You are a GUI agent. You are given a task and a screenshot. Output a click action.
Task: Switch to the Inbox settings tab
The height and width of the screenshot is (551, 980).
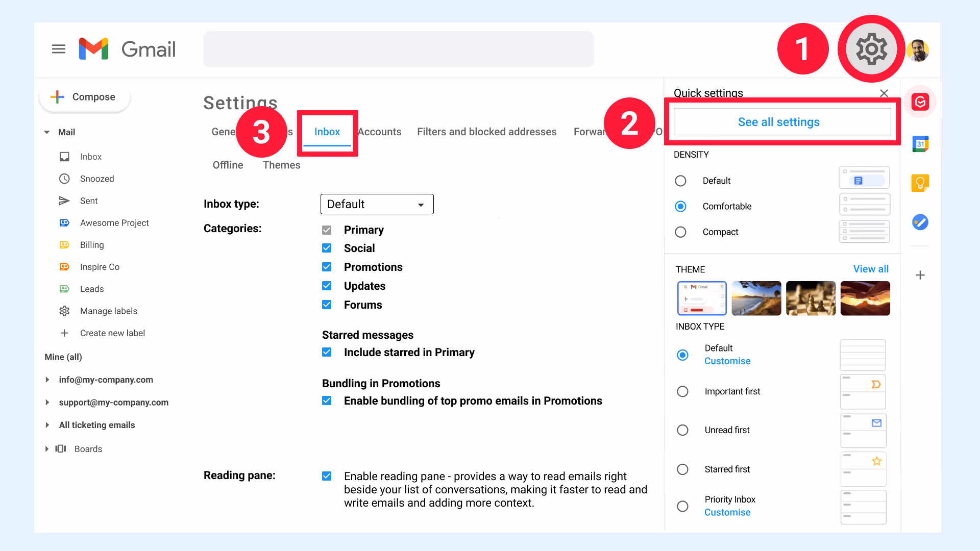(327, 132)
